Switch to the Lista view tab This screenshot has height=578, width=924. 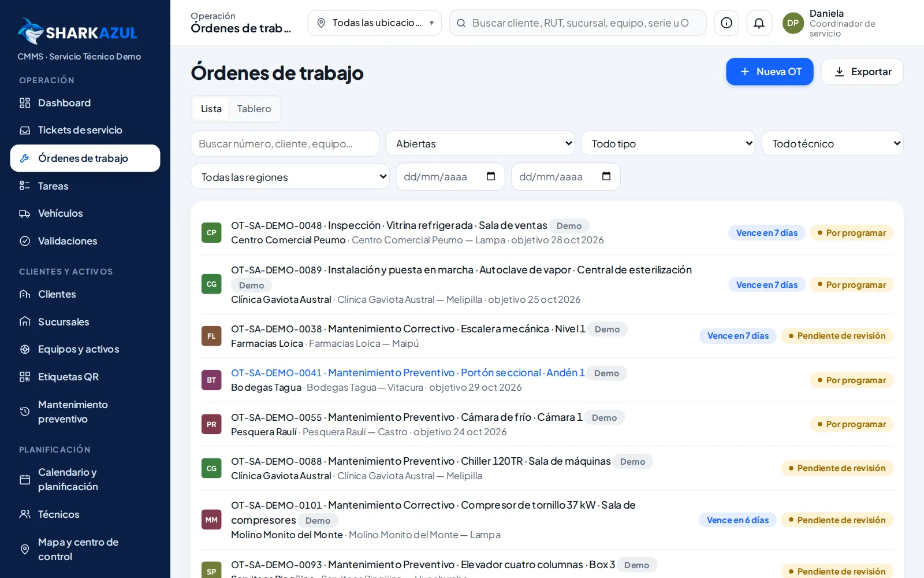tap(211, 109)
